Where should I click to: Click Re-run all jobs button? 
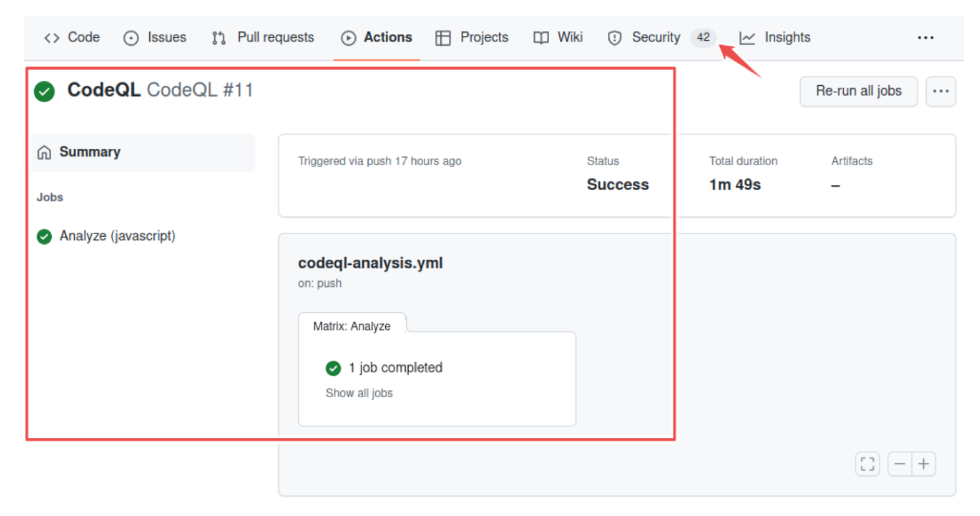click(x=858, y=91)
